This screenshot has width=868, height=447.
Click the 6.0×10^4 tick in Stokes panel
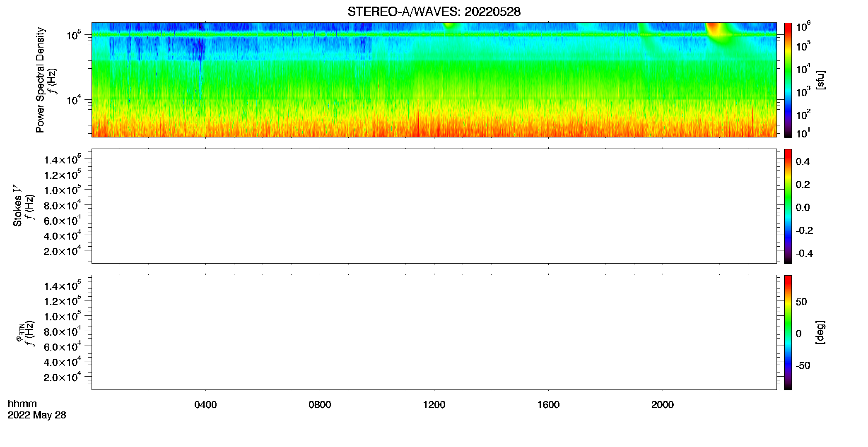(x=63, y=220)
